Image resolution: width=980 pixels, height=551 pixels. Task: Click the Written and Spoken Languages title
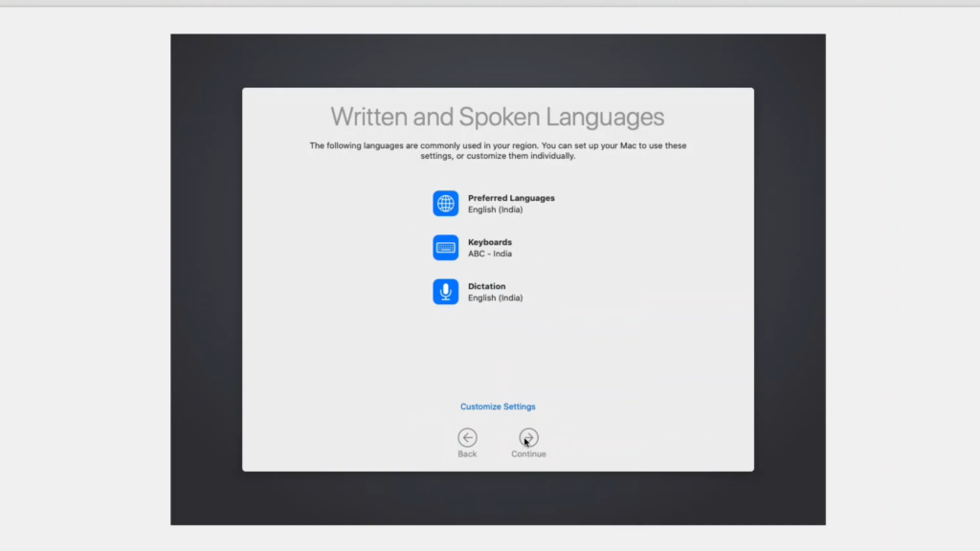click(x=498, y=117)
